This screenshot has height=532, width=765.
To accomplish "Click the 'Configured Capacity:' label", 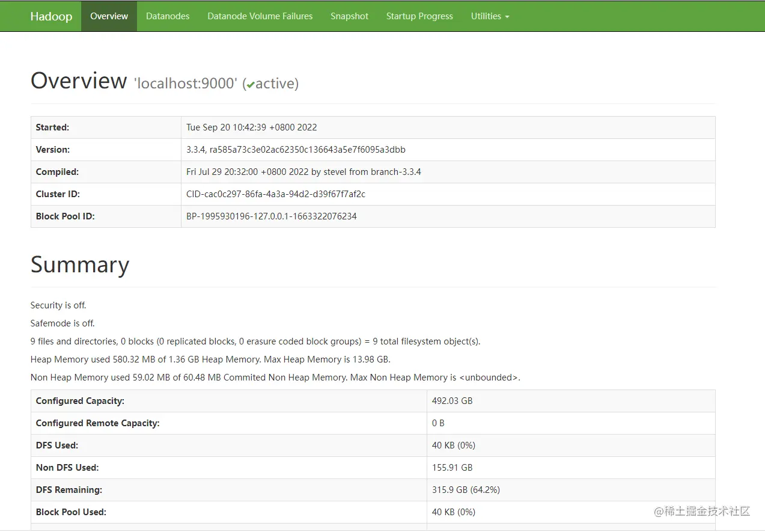I will click(80, 401).
